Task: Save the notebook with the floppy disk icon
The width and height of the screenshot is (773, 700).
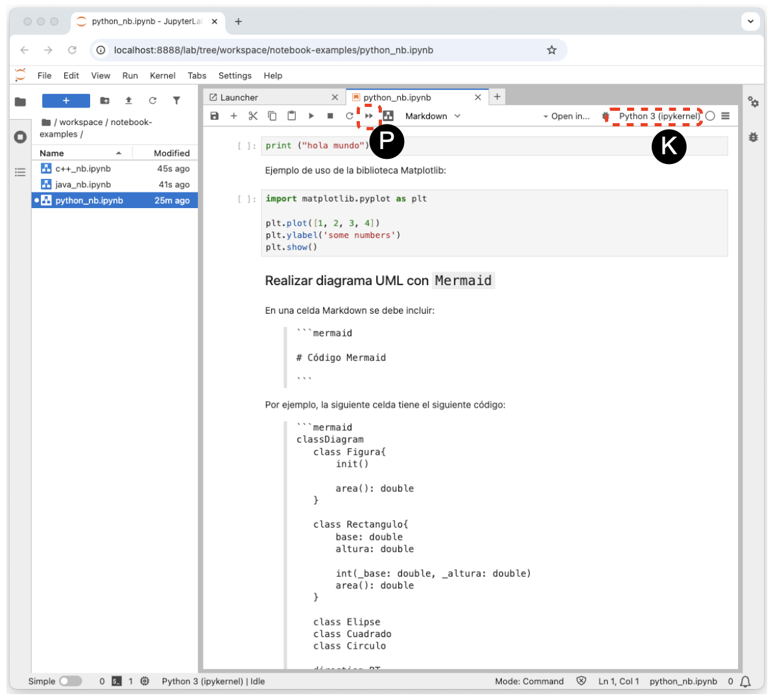Action: [x=215, y=116]
